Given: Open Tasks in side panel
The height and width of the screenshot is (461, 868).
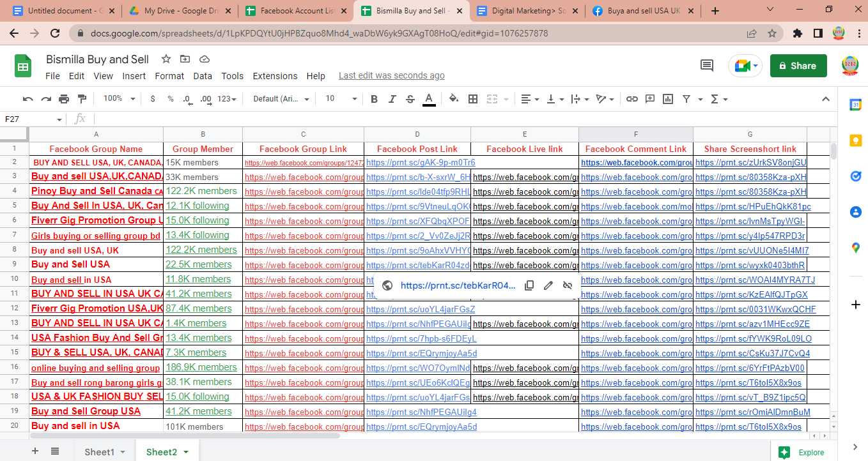Looking at the screenshot, I should (x=855, y=176).
